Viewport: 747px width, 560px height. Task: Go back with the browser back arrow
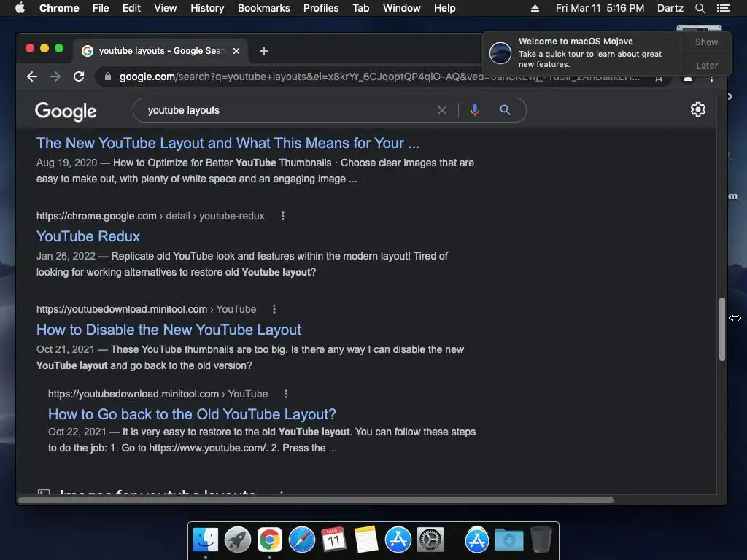32,77
